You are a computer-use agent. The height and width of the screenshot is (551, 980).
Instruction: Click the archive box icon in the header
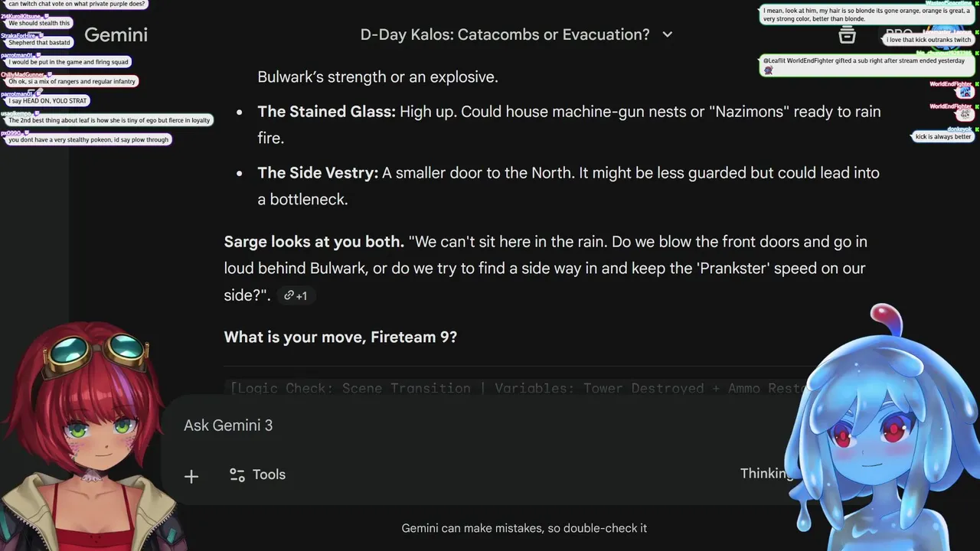[x=847, y=34]
